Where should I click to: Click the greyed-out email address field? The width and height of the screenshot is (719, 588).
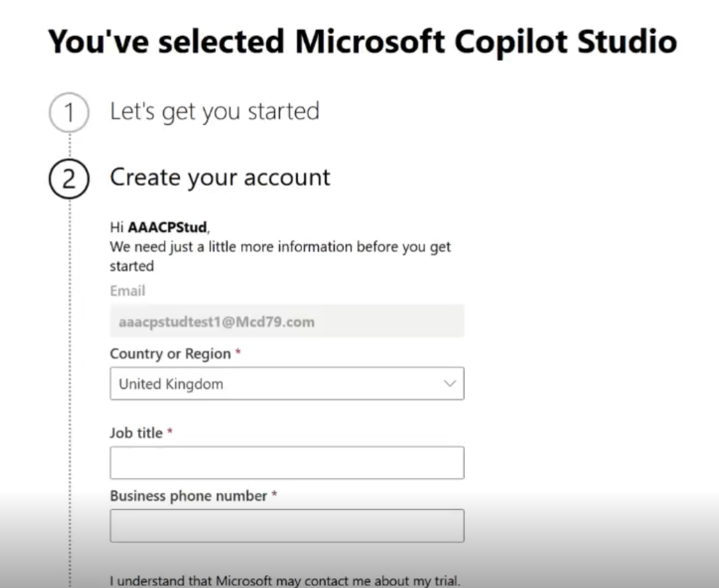pyautogui.click(x=286, y=322)
